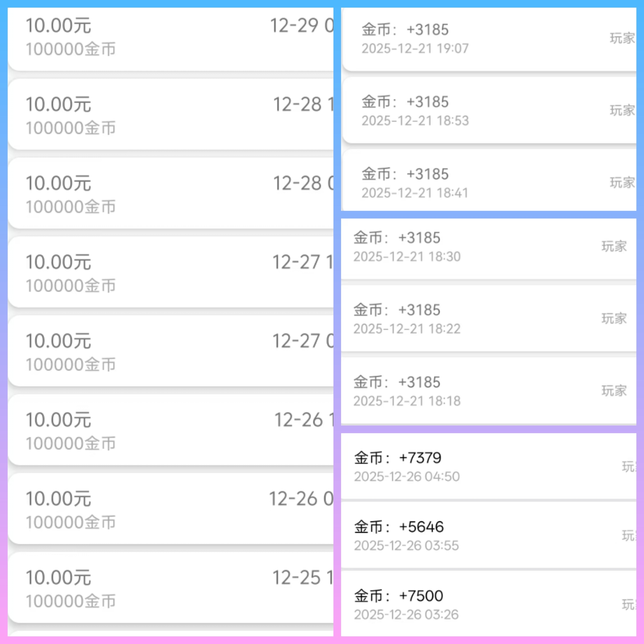
Task: Click the 玩家 label beside the 18:30 record
Action: [614, 247]
